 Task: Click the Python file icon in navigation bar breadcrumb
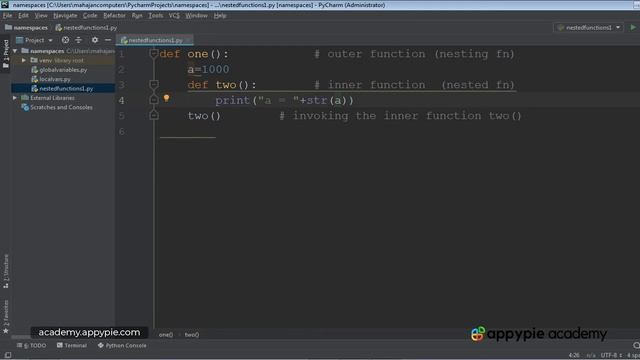pos(59,27)
